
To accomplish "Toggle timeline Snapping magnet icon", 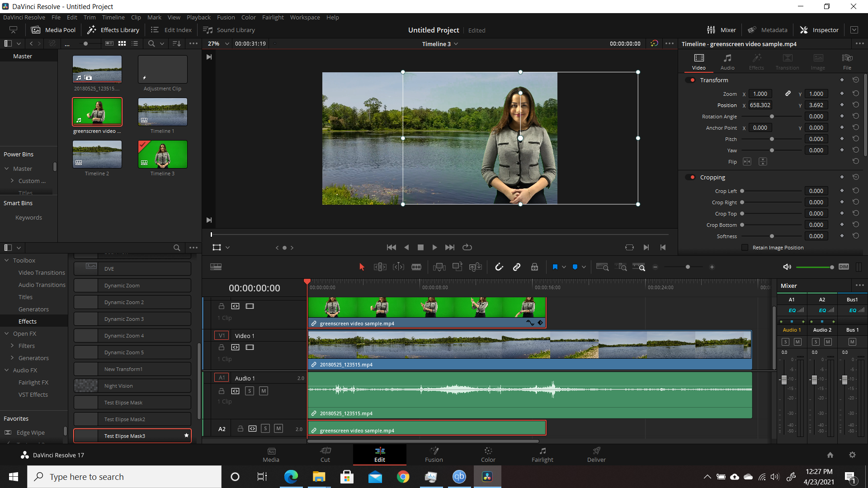I will 499,267.
